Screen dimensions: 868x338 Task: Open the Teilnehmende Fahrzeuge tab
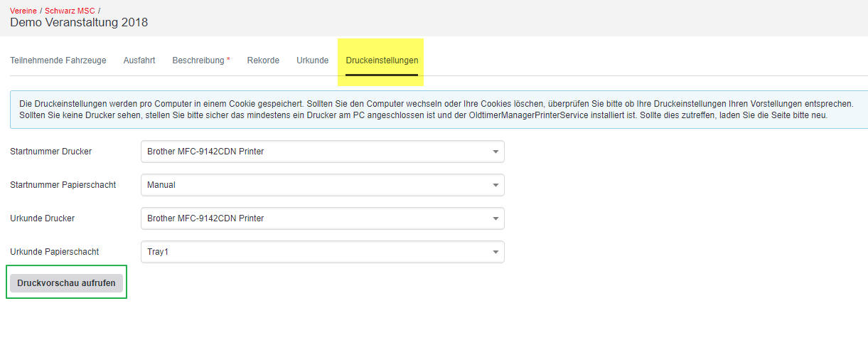click(58, 60)
